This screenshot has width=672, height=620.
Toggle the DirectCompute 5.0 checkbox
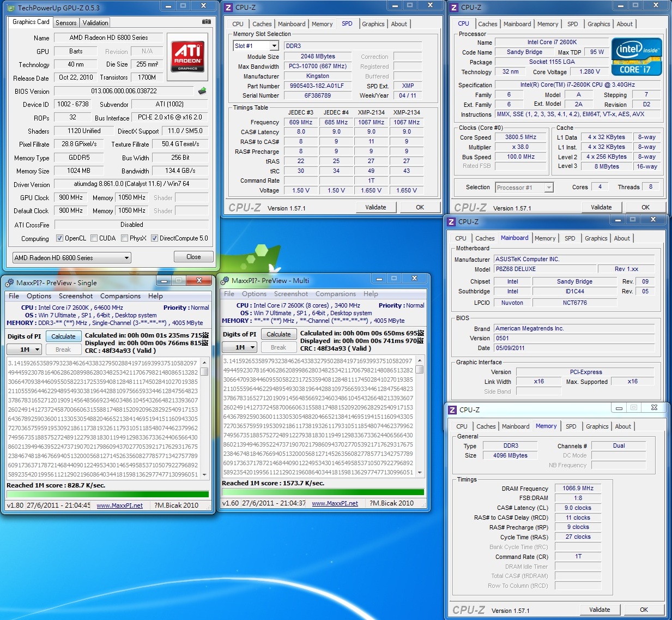[x=155, y=238]
